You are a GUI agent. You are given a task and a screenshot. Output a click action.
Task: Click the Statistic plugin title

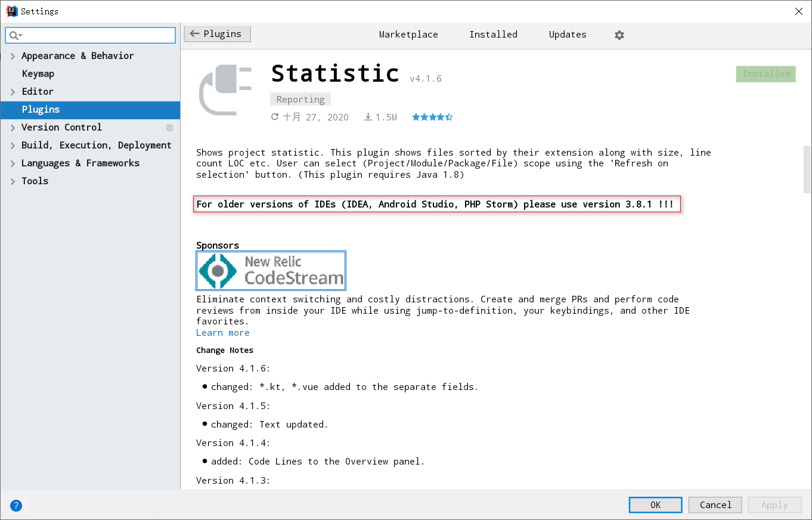tap(335, 73)
